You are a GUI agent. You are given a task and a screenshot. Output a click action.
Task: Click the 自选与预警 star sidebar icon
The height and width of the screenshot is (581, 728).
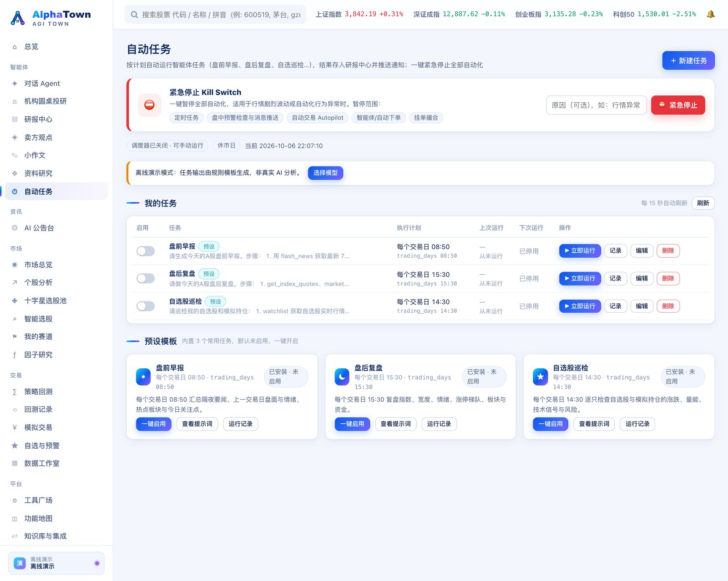point(15,446)
